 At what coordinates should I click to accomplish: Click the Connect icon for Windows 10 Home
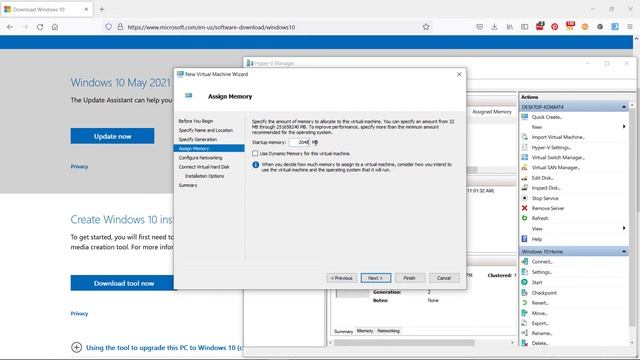click(x=524, y=262)
